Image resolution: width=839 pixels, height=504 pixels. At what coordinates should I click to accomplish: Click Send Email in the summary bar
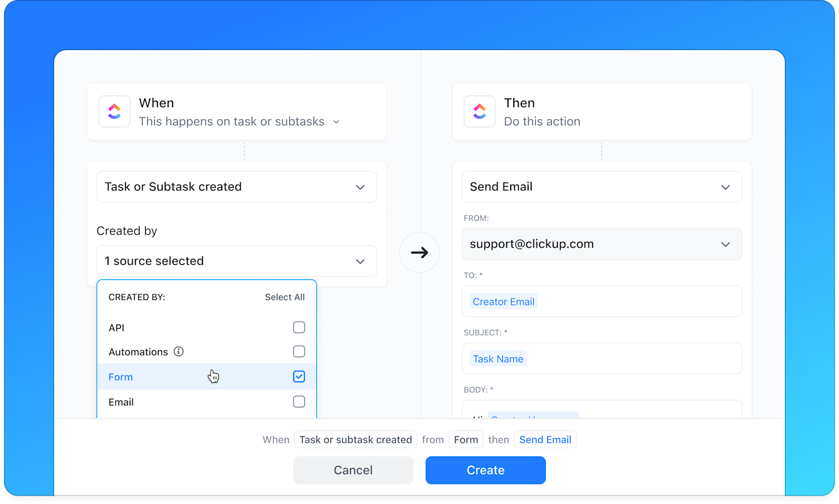545,439
